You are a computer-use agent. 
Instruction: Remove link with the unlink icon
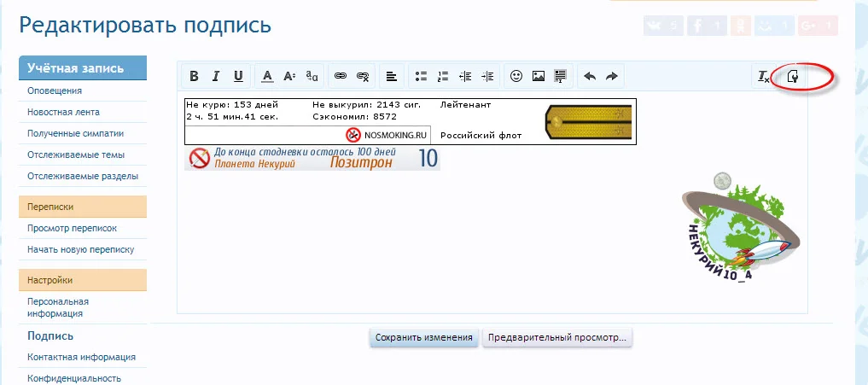363,77
